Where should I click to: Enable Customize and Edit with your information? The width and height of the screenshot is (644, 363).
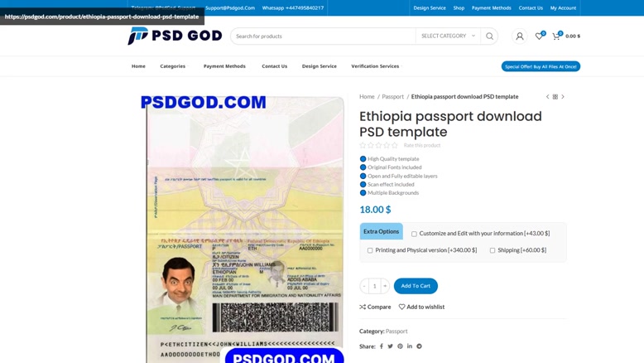414,234
